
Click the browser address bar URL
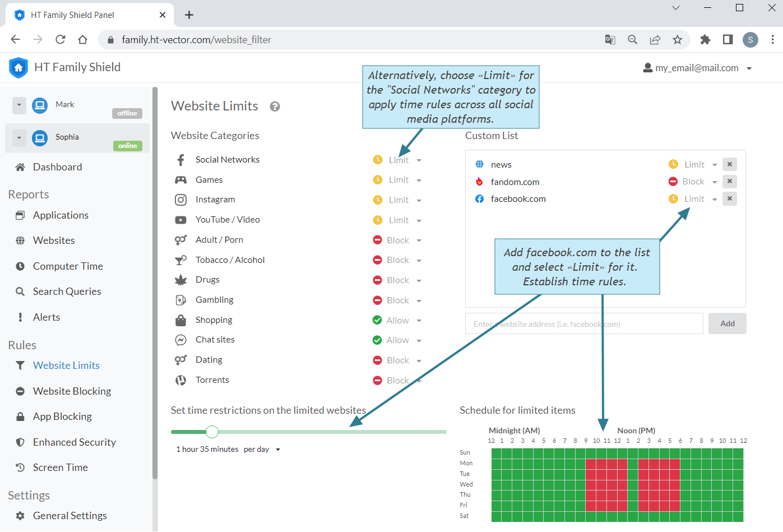pyautogui.click(x=196, y=40)
